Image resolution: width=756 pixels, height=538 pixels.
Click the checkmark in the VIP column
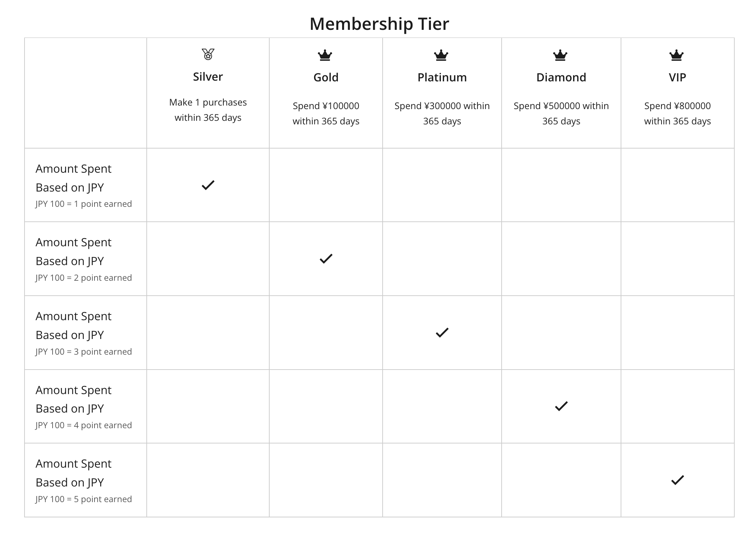(x=677, y=480)
